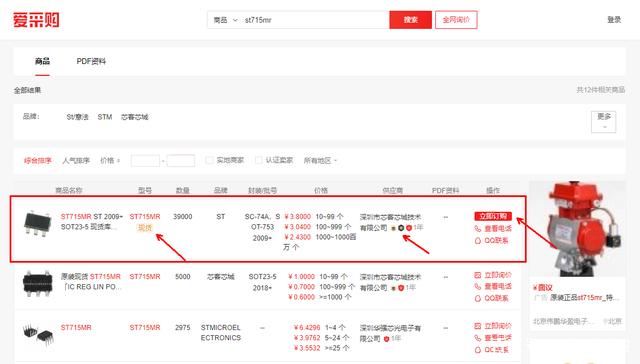Click the ¥6.4296 price in 2975 row

(307, 328)
